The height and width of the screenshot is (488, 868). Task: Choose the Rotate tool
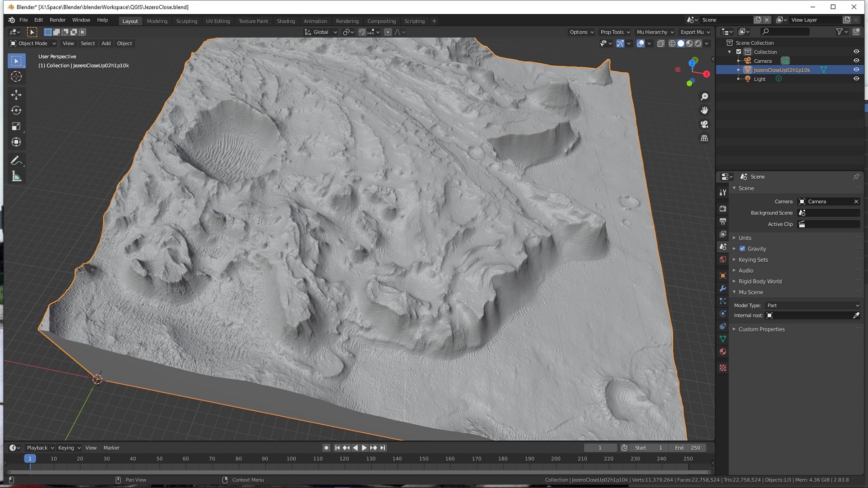(16, 110)
